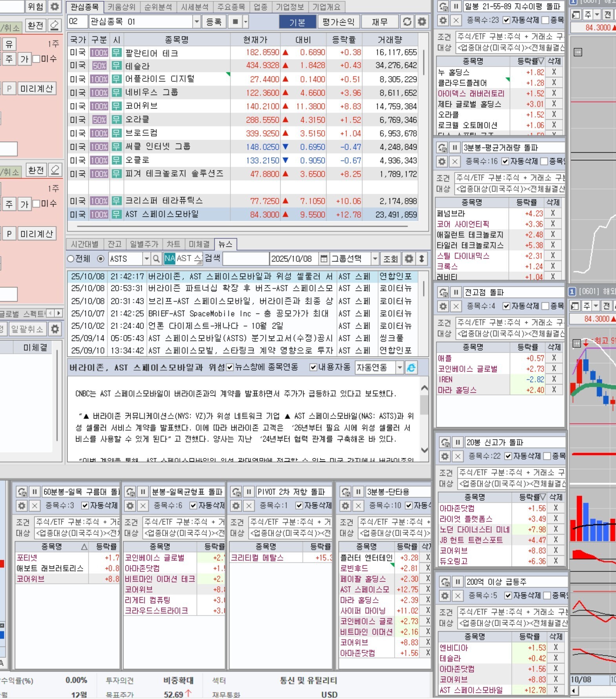This screenshot has width=616, height=699.
Task: Click the up-down arrow icon in news toolbar
Action: [x=421, y=259]
